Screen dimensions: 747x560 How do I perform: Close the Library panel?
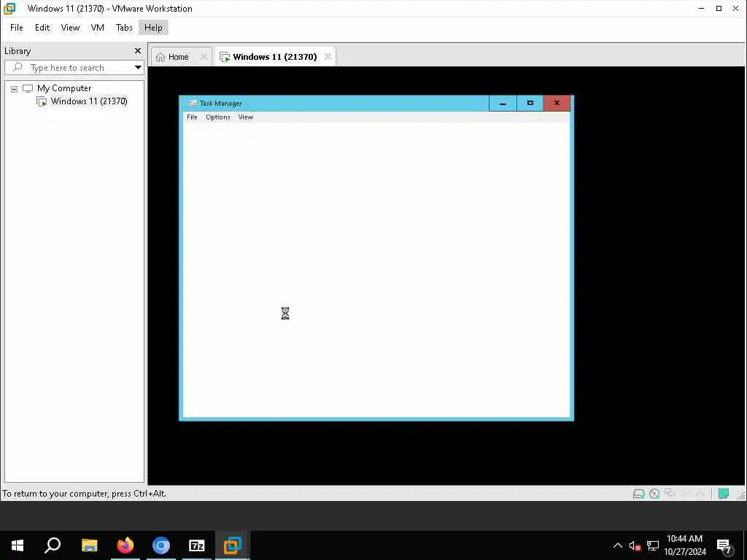(x=138, y=50)
